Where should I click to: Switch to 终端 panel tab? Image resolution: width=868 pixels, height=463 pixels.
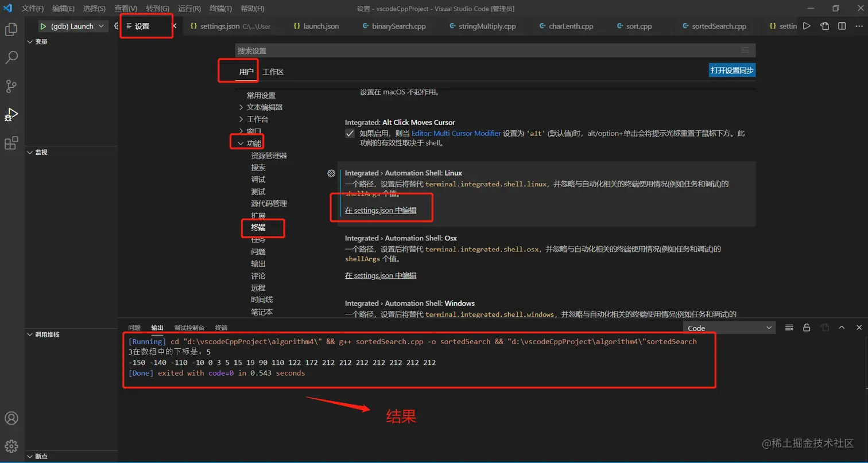tap(221, 328)
